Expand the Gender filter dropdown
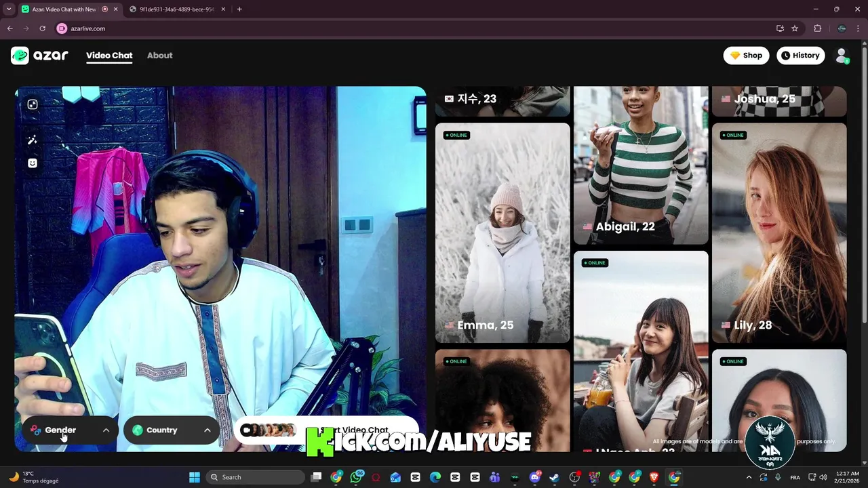868x488 pixels. (x=71, y=430)
